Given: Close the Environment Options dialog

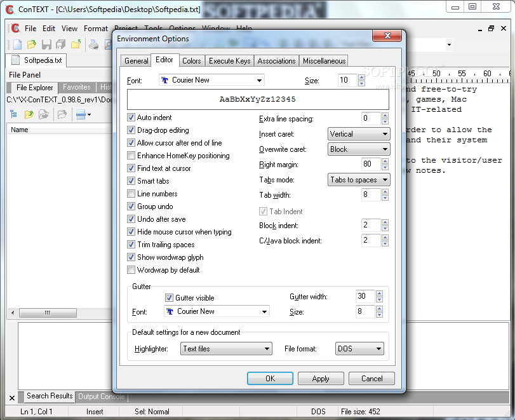Looking at the screenshot, I should click(x=387, y=36).
